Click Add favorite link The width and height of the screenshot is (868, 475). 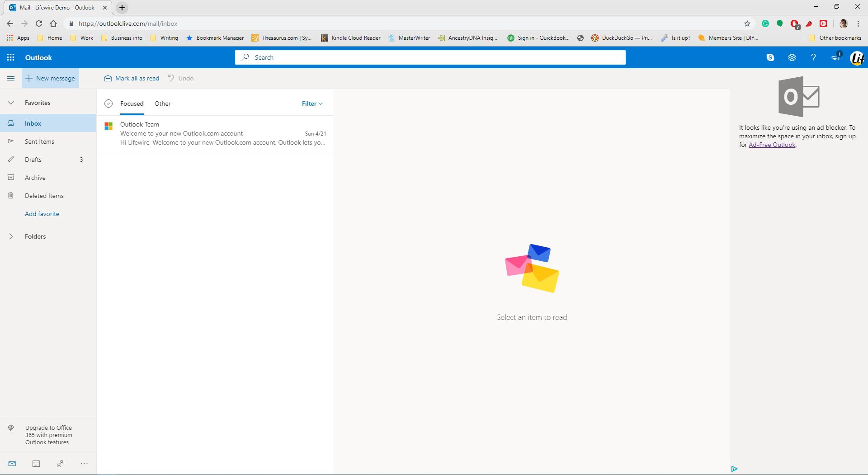(42, 214)
